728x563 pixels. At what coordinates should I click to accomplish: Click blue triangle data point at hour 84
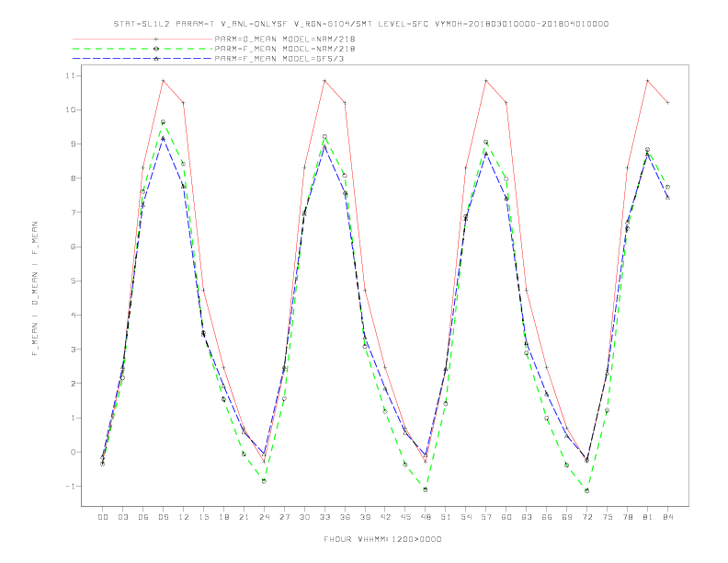pos(667,198)
